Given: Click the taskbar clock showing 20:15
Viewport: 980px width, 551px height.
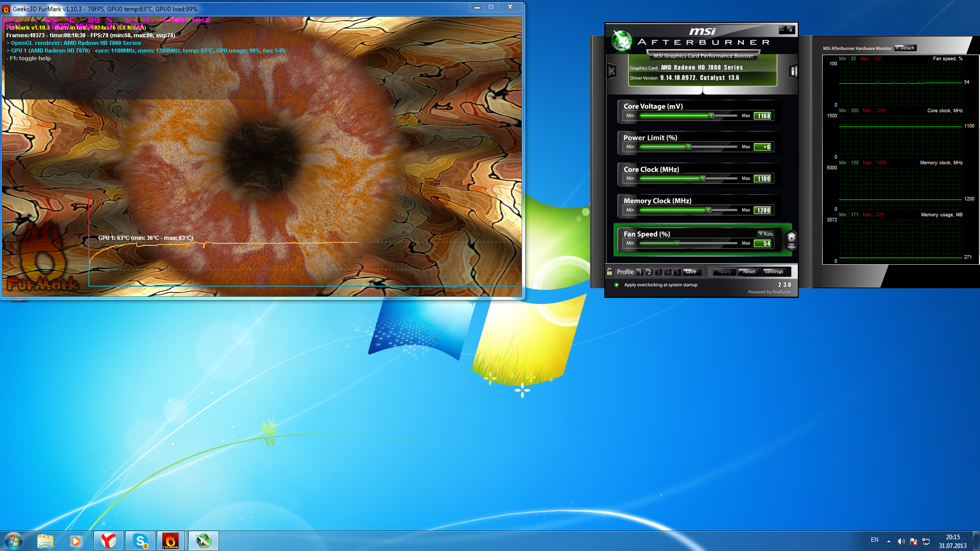Looking at the screenshot, I should 952,541.
